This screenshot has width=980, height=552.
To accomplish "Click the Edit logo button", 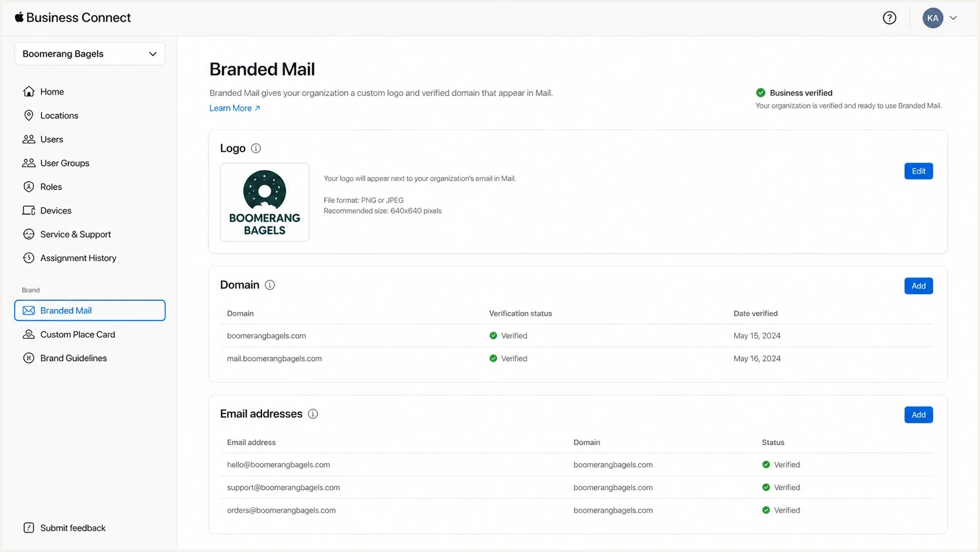I will (x=918, y=171).
